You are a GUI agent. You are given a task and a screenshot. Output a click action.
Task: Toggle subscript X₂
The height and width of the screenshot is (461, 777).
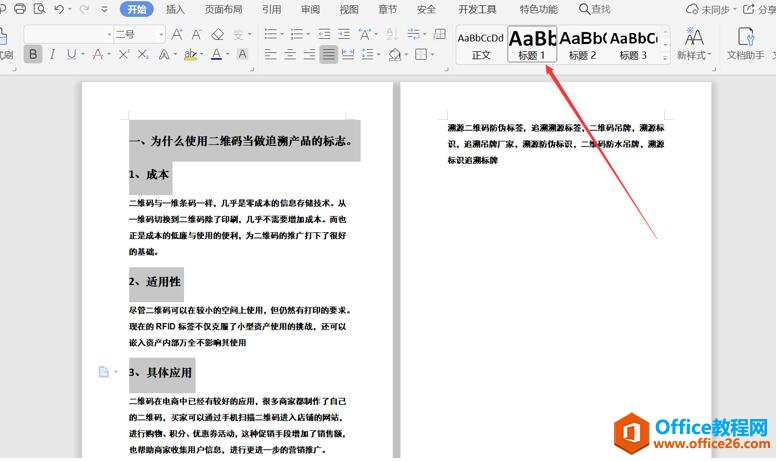coord(143,54)
